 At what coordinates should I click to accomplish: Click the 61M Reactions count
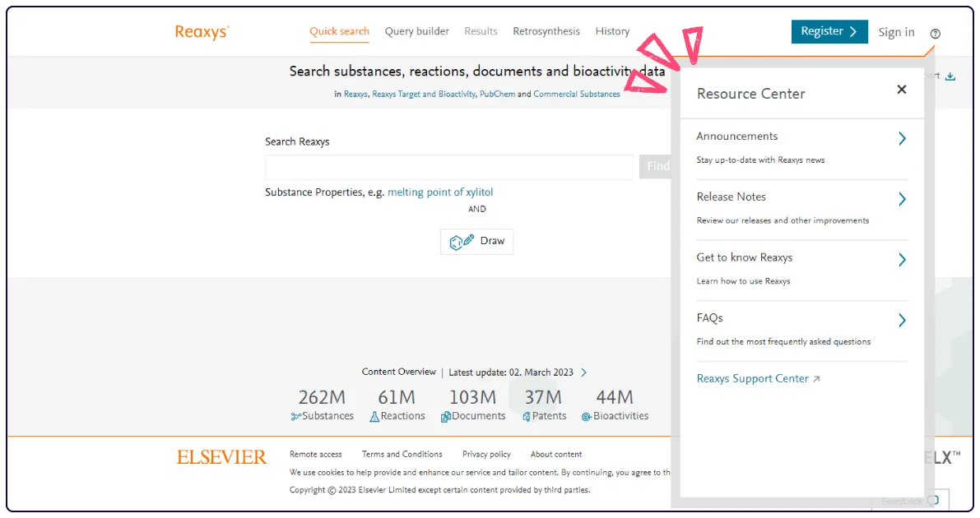pyautogui.click(x=397, y=397)
